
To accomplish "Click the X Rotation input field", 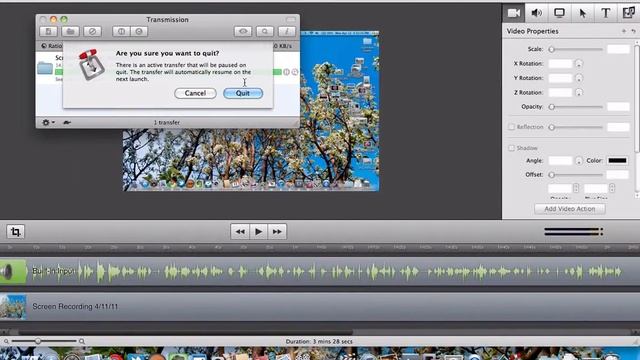I will (560, 64).
